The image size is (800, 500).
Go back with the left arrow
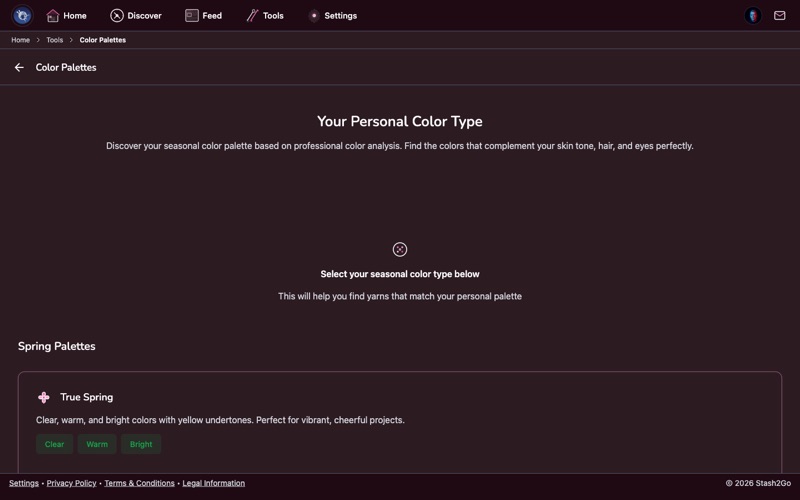[19, 67]
